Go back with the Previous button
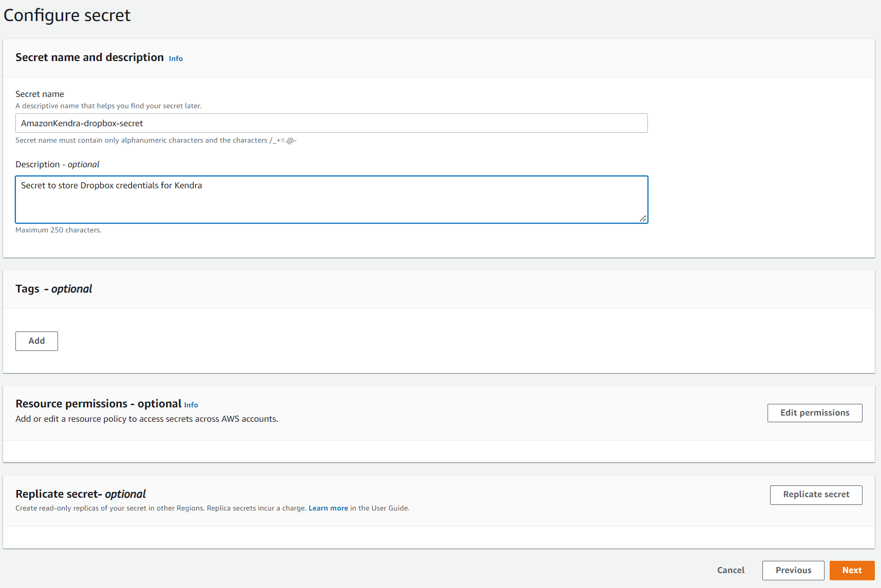The height and width of the screenshot is (588, 881). click(x=793, y=570)
